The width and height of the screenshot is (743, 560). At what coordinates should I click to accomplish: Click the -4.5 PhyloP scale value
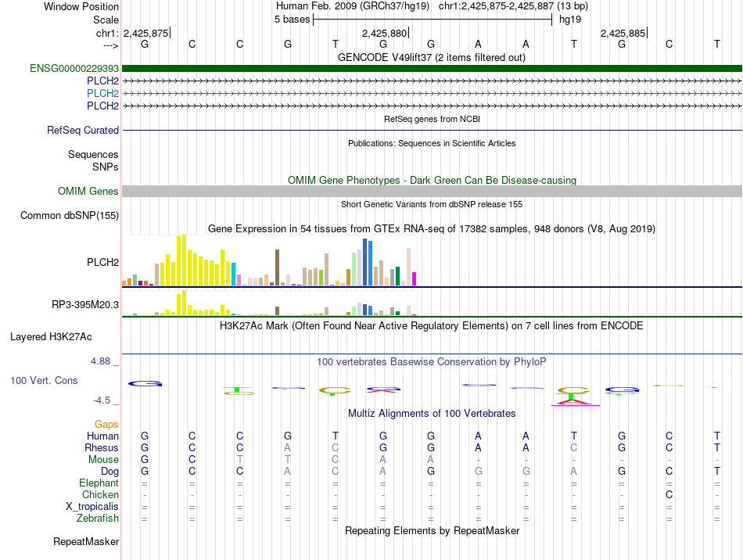[x=102, y=400]
